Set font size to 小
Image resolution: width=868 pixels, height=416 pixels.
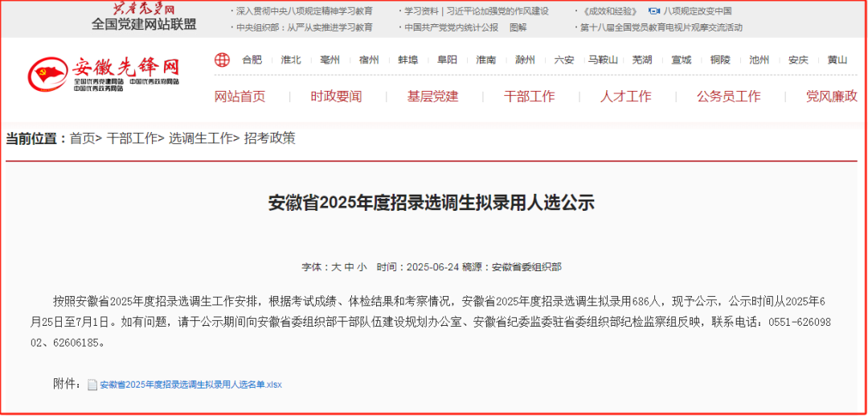pyautogui.click(x=362, y=267)
